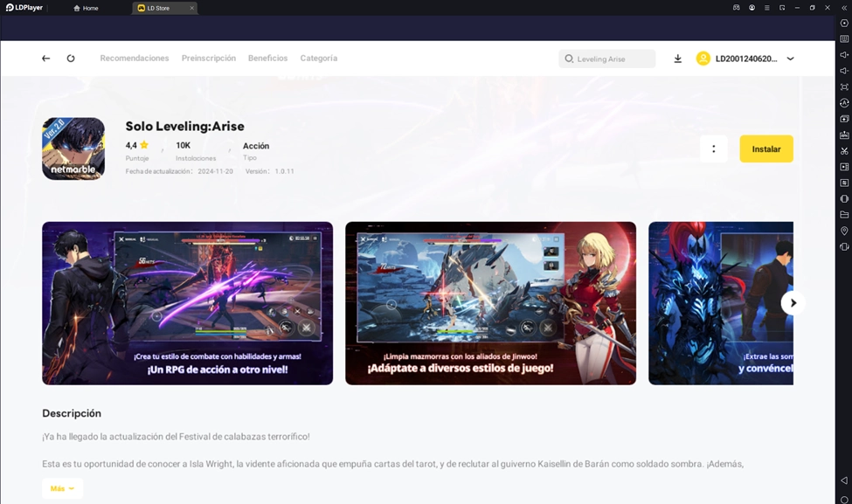Click the version 1.0.11 text
The image size is (852, 504).
[x=284, y=171]
